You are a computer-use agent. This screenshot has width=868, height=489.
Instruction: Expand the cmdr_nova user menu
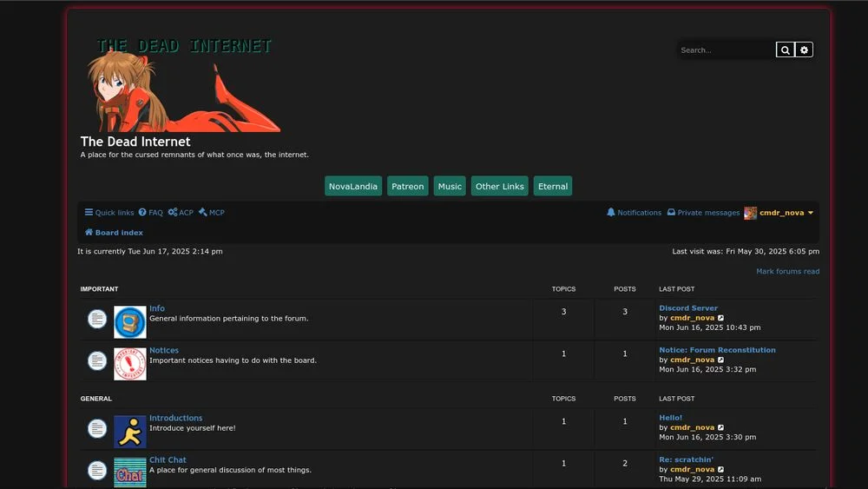coord(779,213)
